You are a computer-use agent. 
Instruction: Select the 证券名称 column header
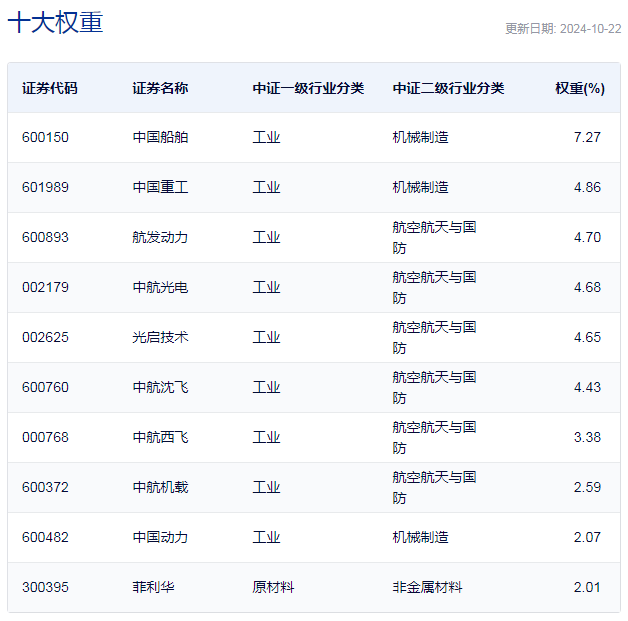point(160,88)
